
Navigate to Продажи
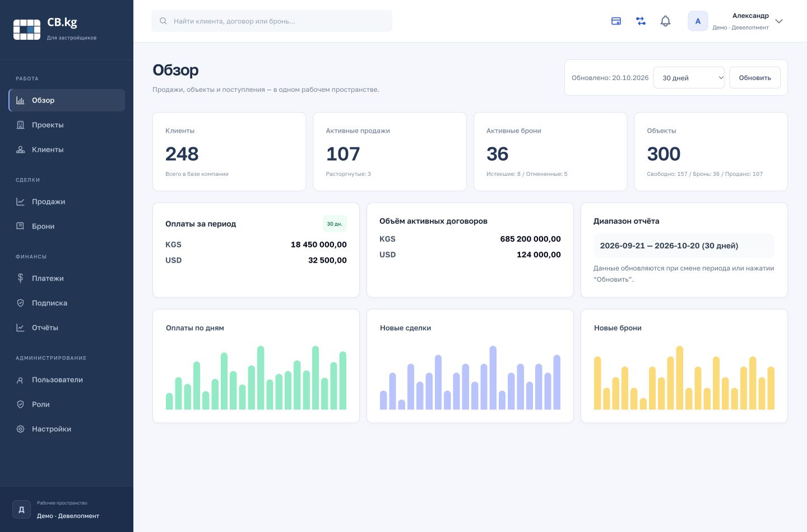point(67,202)
